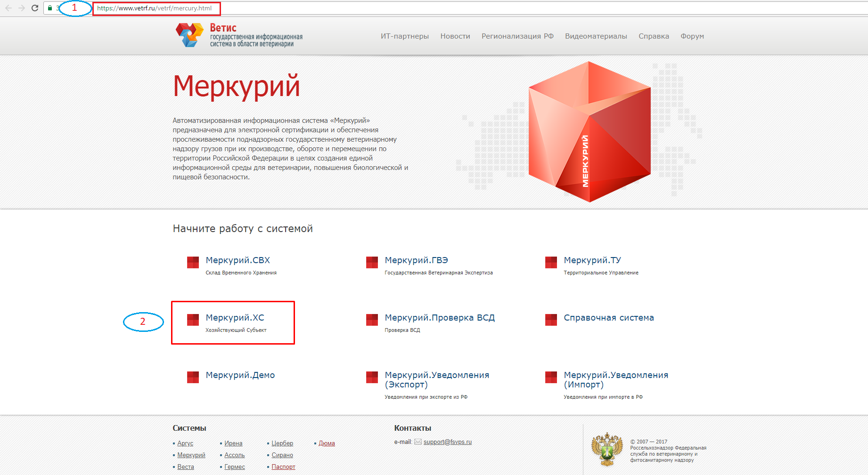This screenshot has height=475, width=868.
Task: Open the Веста footer link
Action: (x=186, y=467)
